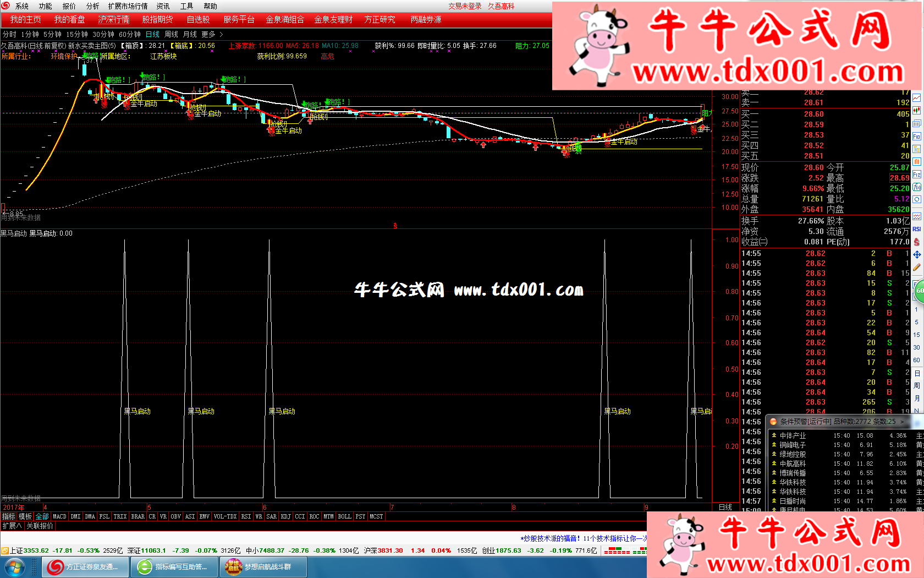924x578 pixels.
Task: Switch chart to 60分钟 period
Action: coord(130,34)
